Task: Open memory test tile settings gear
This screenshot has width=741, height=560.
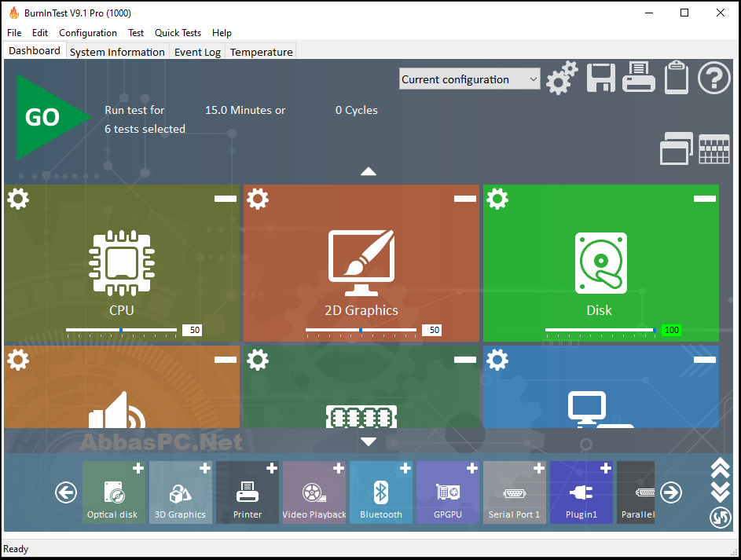Action: point(258,360)
